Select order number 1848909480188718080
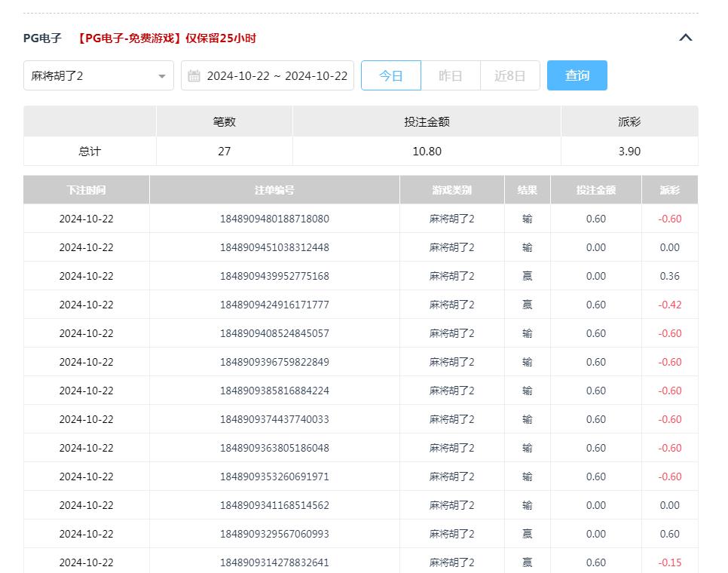Image resolution: width=728 pixels, height=573 pixels. point(274,219)
